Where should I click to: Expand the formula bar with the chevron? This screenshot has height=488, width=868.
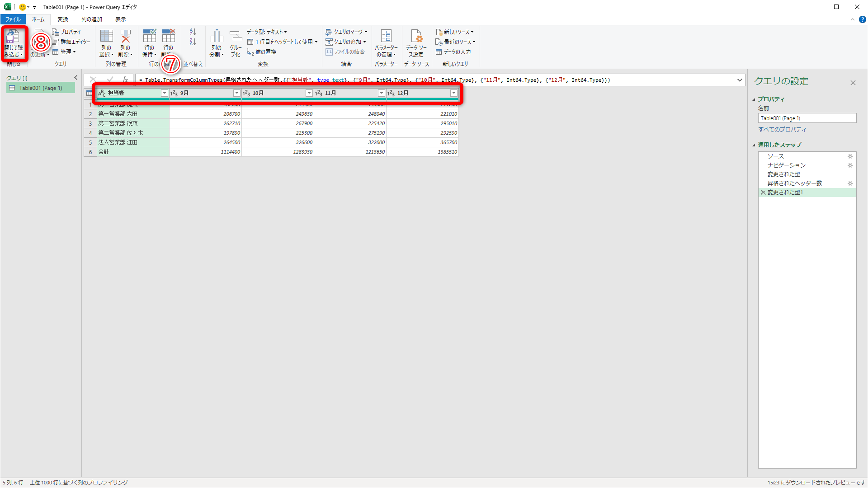click(740, 80)
